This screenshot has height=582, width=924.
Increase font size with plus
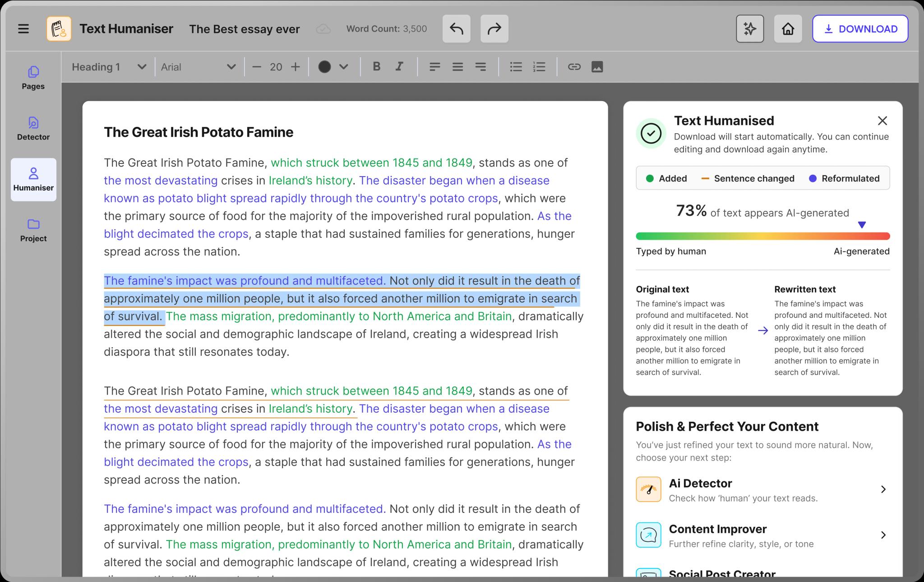click(296, 67)
